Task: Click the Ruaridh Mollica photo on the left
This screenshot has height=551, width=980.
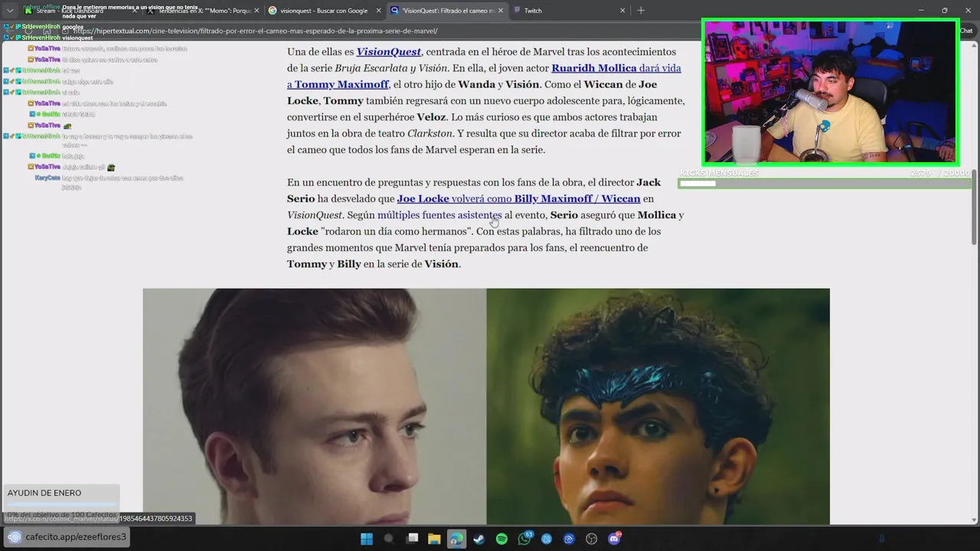Action: (314, 406)
